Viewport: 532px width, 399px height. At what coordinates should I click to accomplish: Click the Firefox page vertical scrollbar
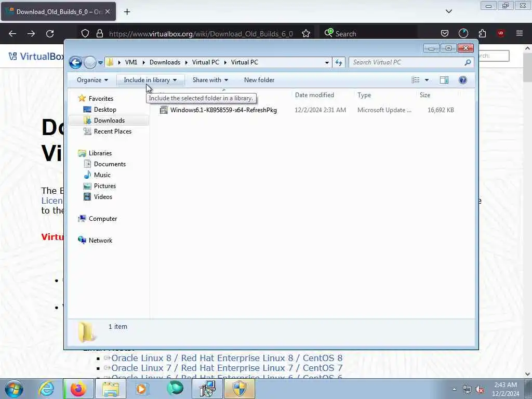click(x=528, y=211)
